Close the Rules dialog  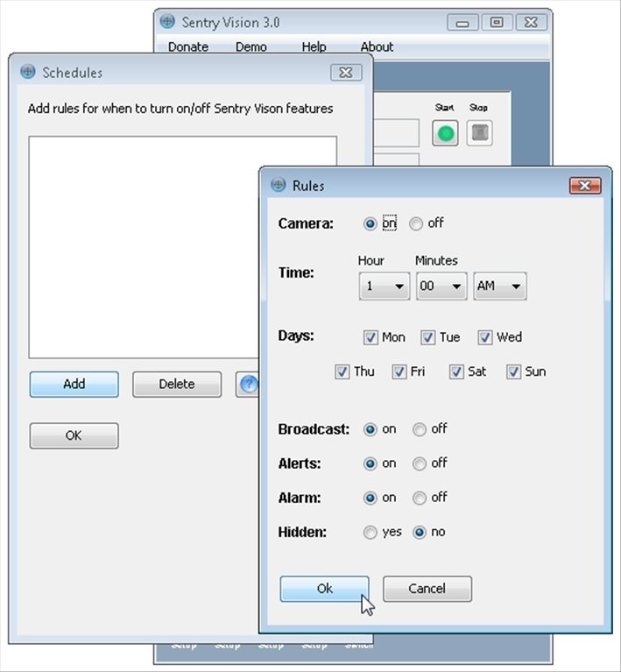[x=585, y=186]
